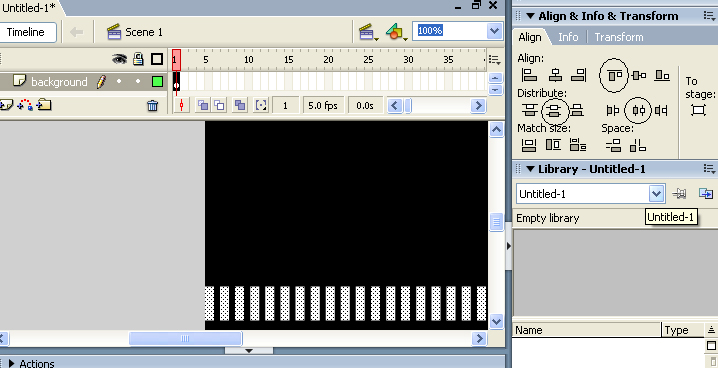This screenshot has height=368, width=718.
Task: Collapse the Library - Untitled-1 panel
Action: [530, 169]
